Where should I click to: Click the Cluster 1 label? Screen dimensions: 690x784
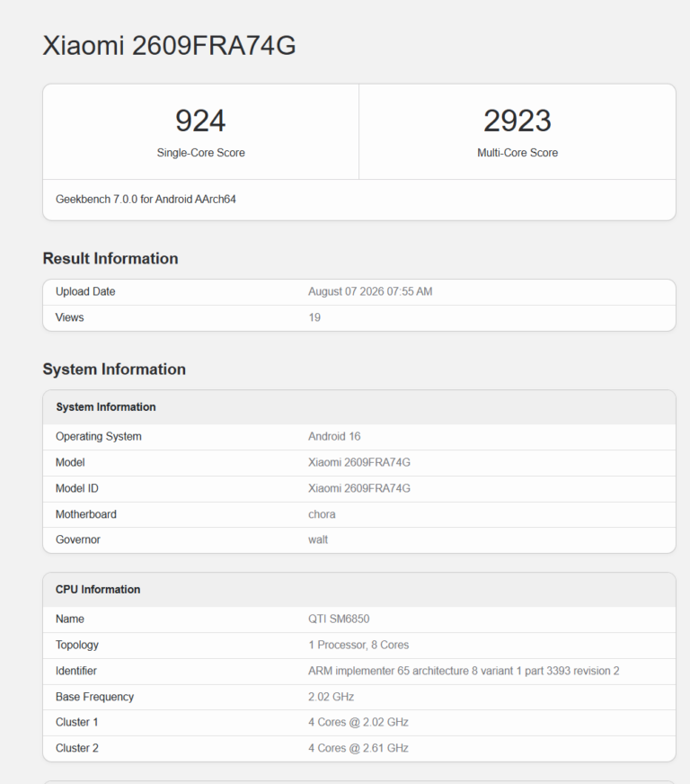(77, 723)
